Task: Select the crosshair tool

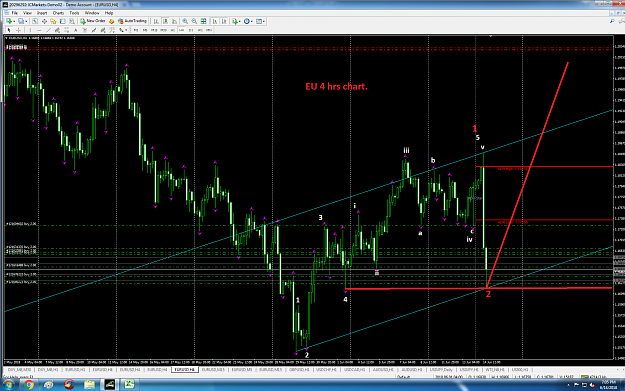Action: pos(18,30)
